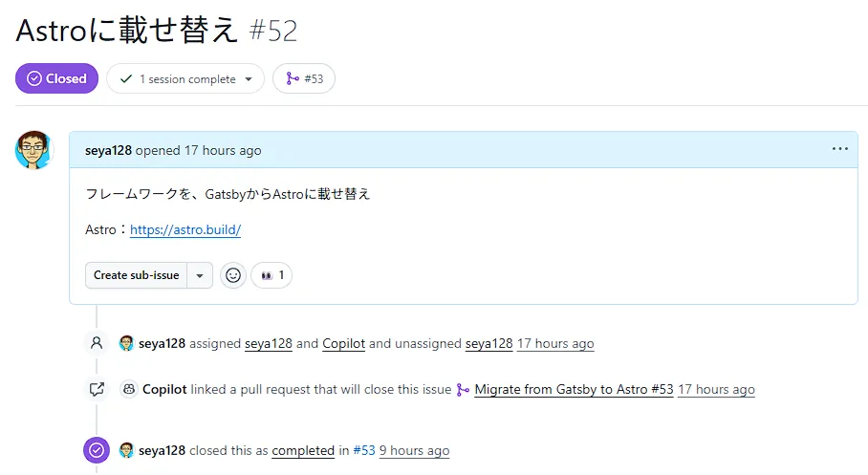
Task: Open assigned seya128 underlined link
Action: coord(269,344)
